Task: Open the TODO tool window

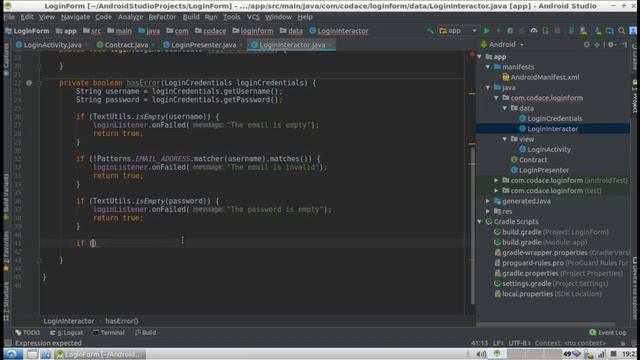Action: click(27, 333)
